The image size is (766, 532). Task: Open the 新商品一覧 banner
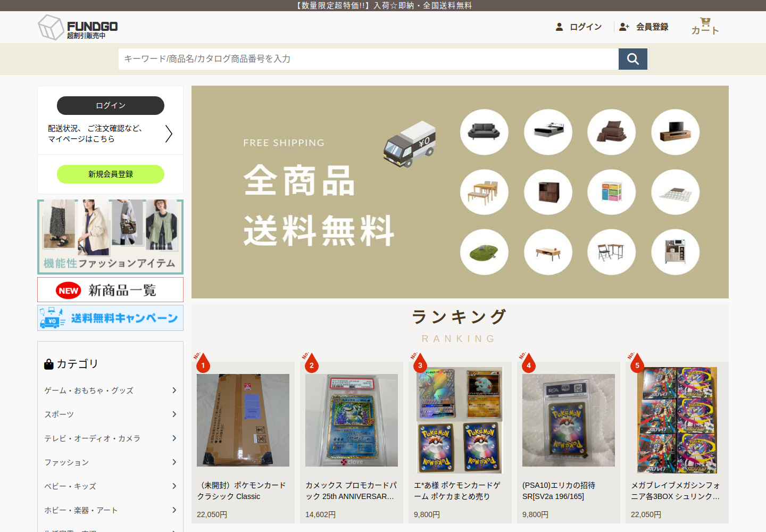tap(111, 290)
